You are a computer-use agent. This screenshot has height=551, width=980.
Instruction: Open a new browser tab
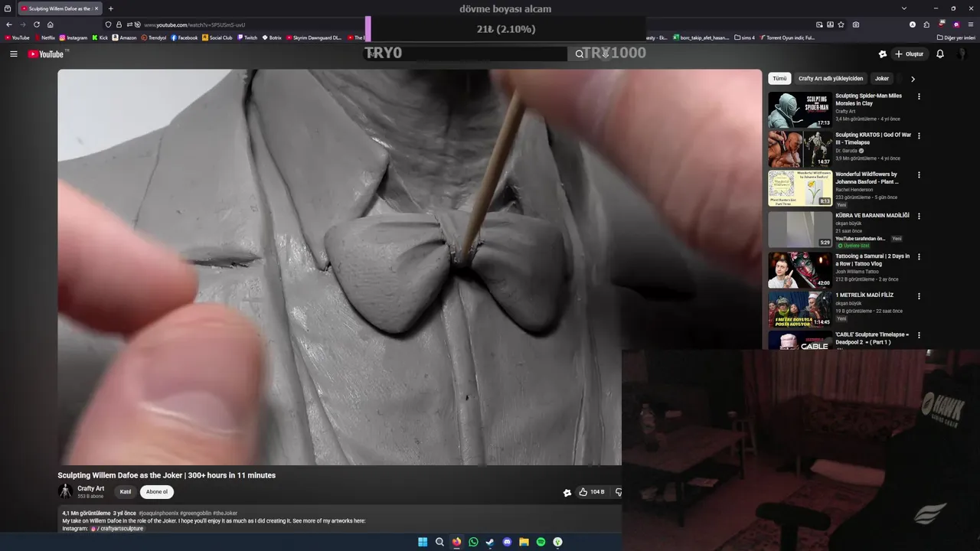click(110, 8)
